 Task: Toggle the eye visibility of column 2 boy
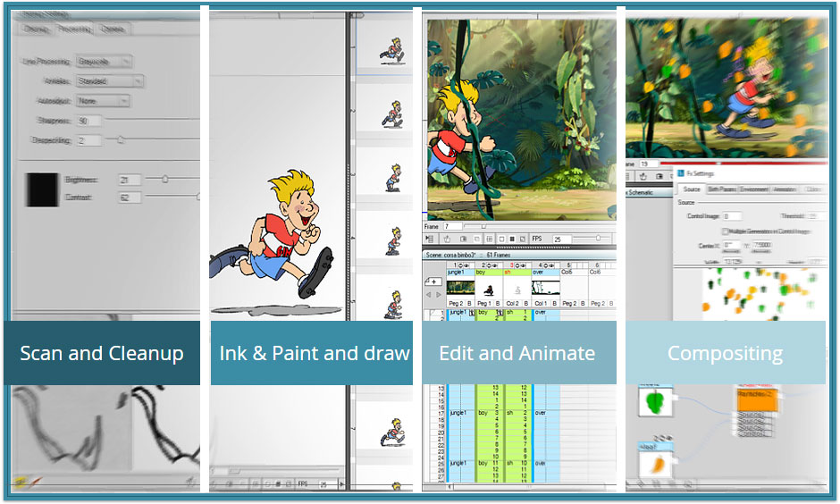(x=495, y=265)
